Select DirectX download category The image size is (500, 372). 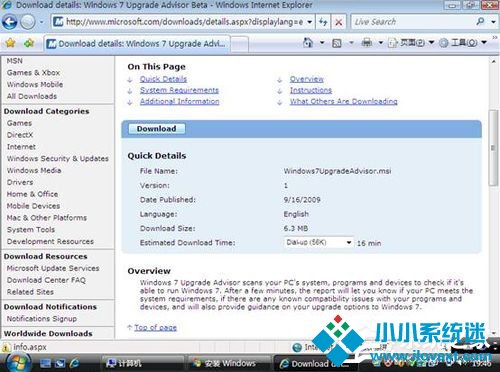pyautogui.click(x=20, y=135)
